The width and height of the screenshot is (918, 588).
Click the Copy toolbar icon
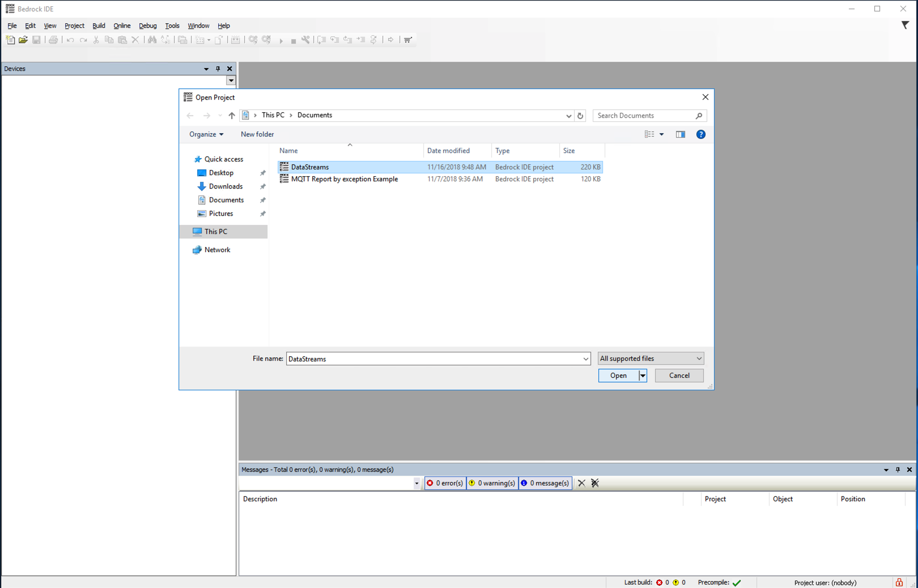(x=109, y=40)
